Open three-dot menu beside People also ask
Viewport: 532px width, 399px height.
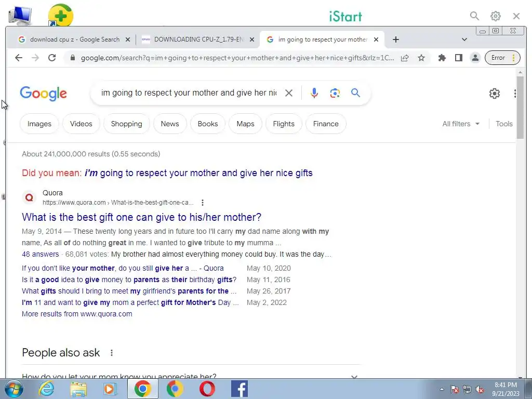click(112, 353)
